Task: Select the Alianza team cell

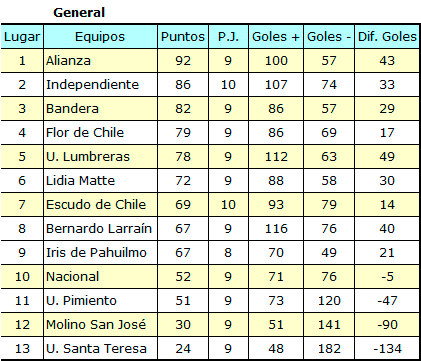Action: coord(100,61)
